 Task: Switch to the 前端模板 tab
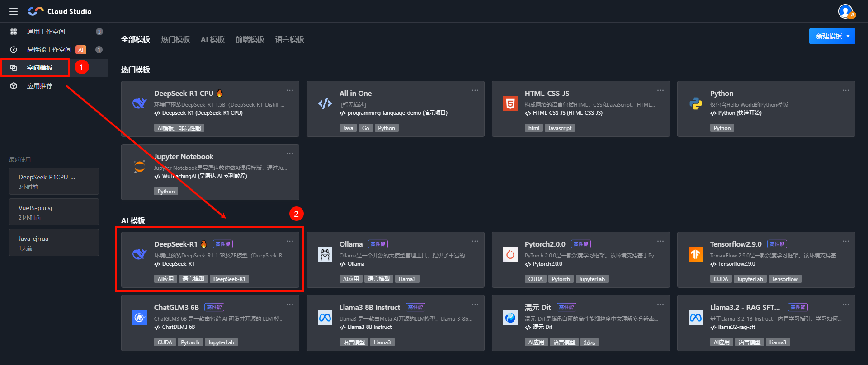click(x=250, y=40)
